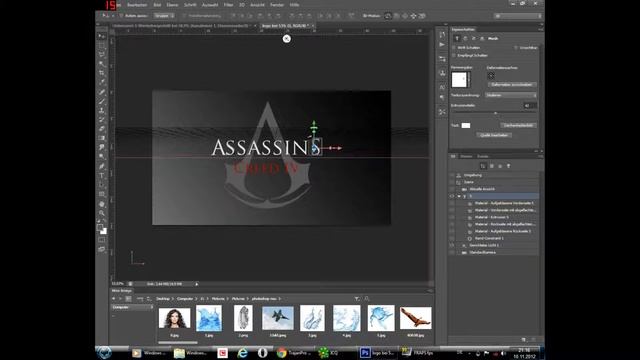Click the Extrusionstiefe slider handle

(x=496, y=113)
